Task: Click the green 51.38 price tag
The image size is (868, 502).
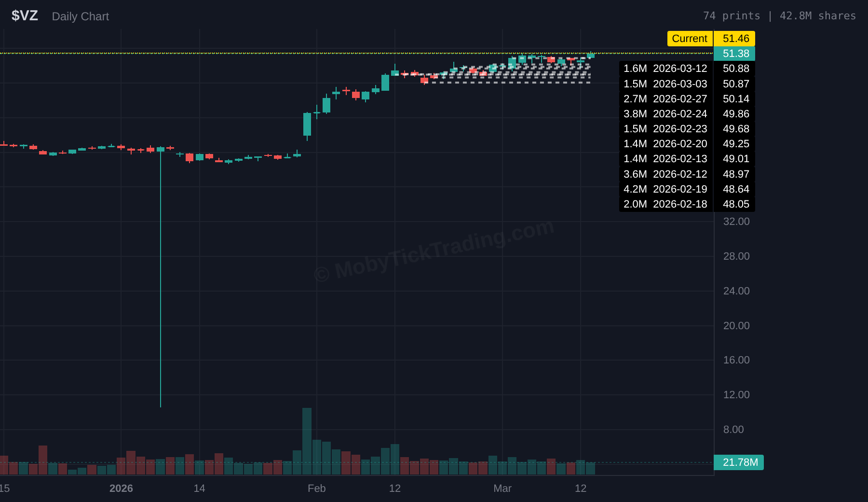Action: (735, 54)
